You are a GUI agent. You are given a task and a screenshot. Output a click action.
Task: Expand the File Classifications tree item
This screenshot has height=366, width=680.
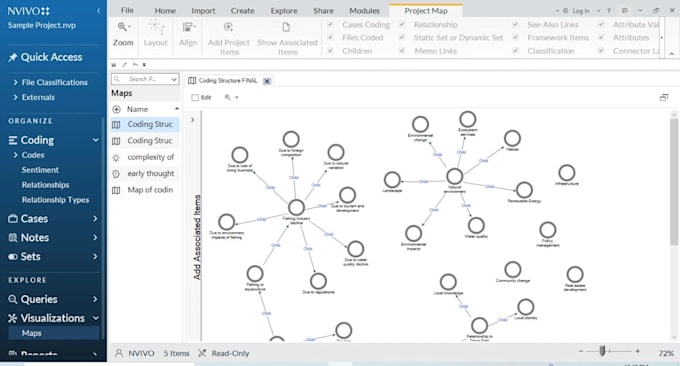16,82
